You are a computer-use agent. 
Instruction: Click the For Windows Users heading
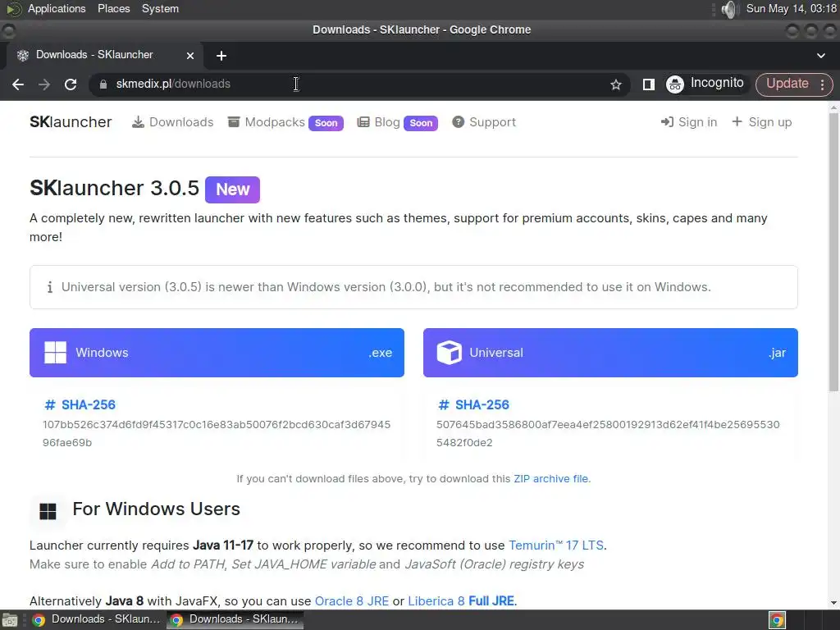[x=157, y=509]
